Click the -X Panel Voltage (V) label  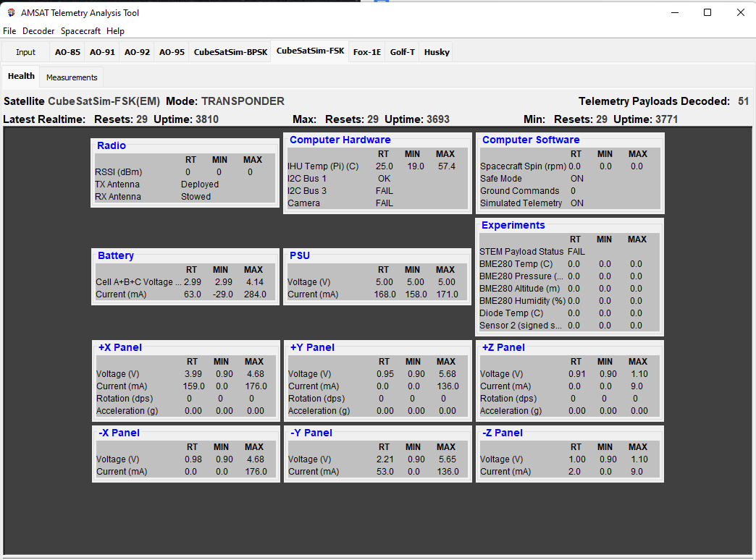(117, 459)
